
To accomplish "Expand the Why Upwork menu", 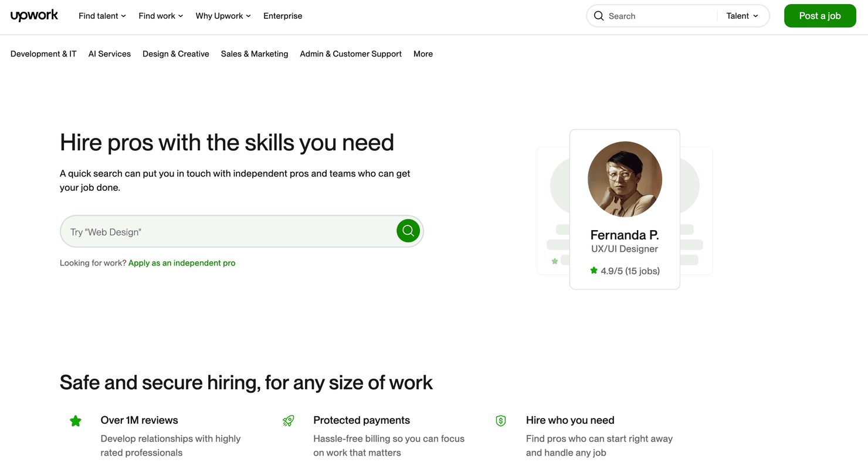I will point(223,16).
